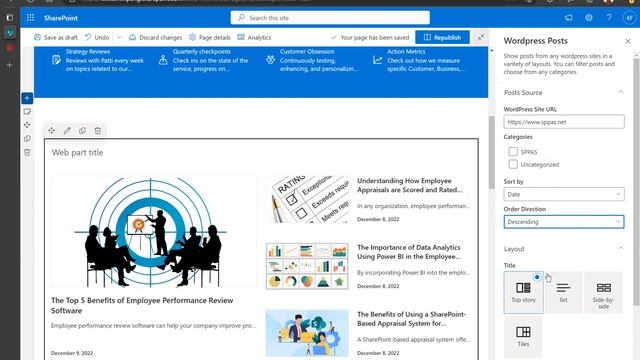
Task: Select the Side-by-side layout
Action: [x=603, y=292]
